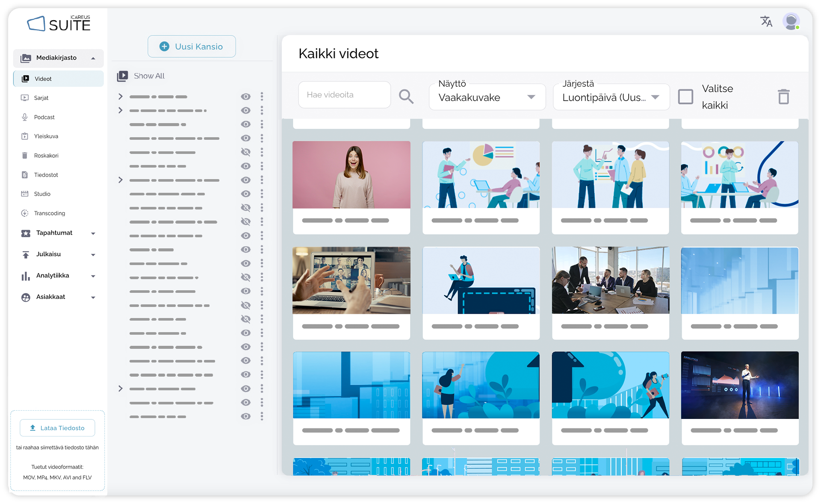This screenshot has height=504, width=821.
Task: Open the megaphone woman illustration thumbnail
Action: tap(611, 385)
